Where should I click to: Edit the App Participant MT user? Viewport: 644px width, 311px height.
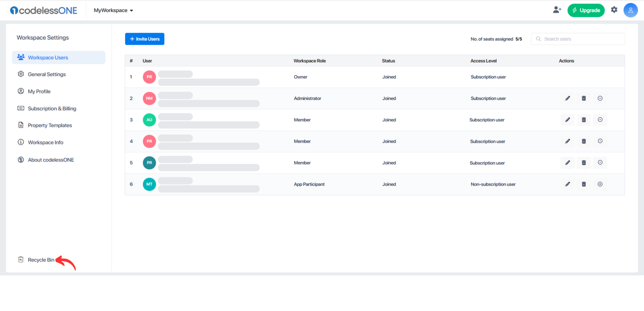tap(568, 184)
